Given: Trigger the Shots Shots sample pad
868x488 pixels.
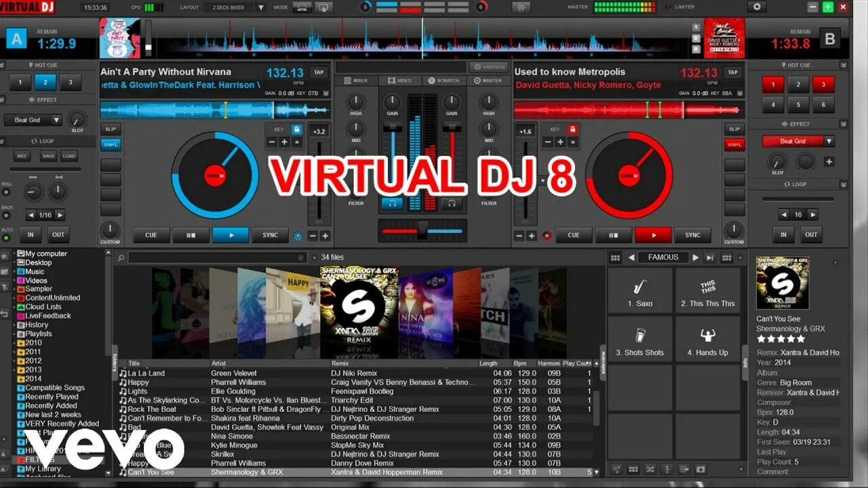Looking at the screenshot, I should click(x=639, y=339).
